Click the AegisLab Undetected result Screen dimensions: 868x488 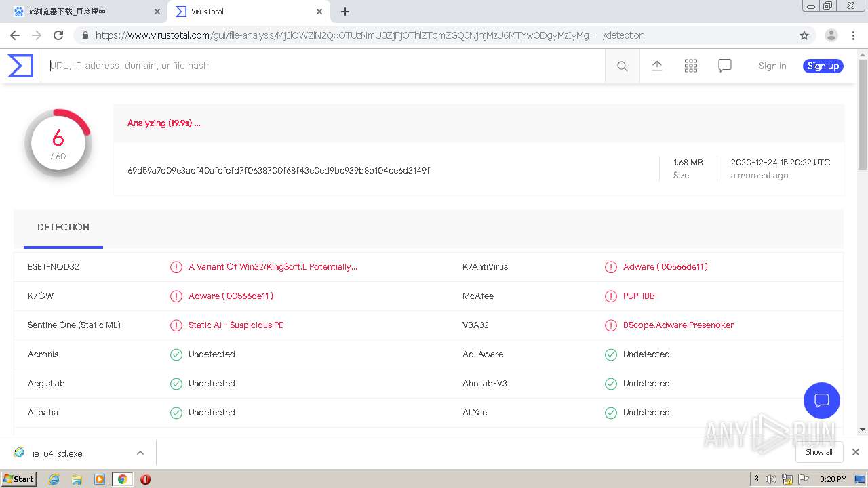[212, 384]
